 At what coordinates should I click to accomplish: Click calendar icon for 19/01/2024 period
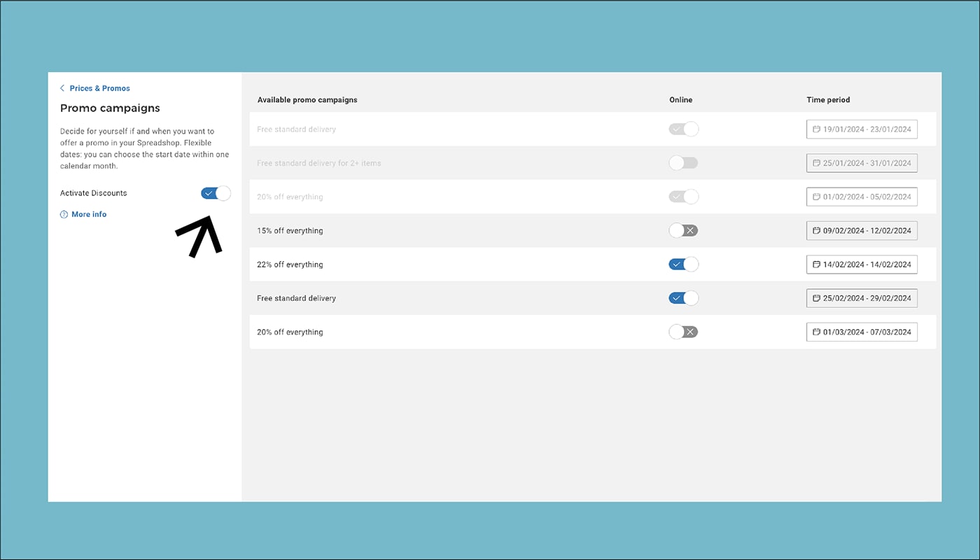pos(816,129)
